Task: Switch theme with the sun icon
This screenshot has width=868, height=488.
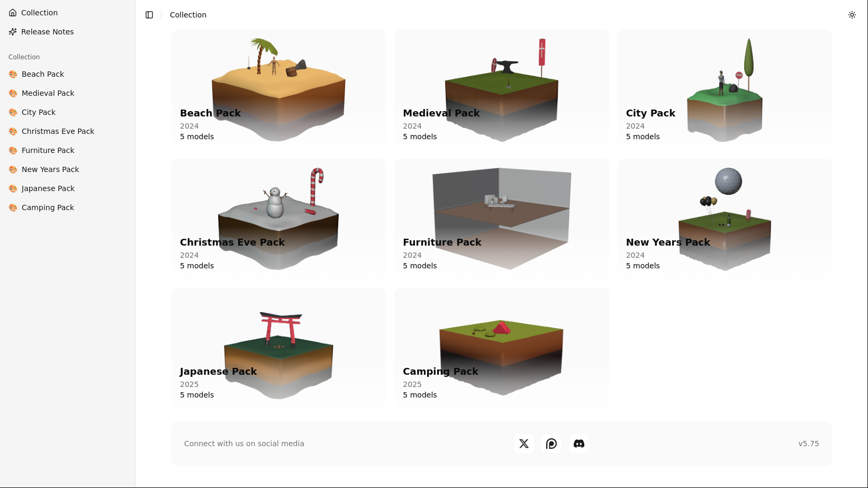Action: (852, 15)
